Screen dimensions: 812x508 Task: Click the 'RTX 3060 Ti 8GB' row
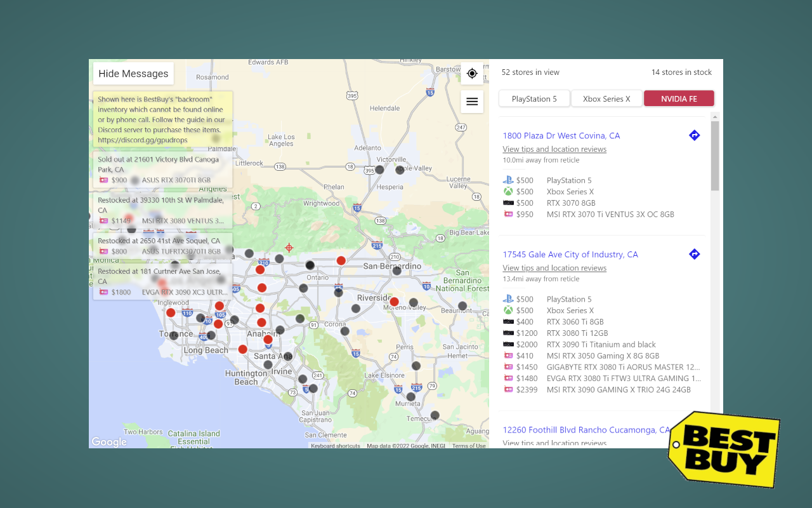(x=553, y=322)
